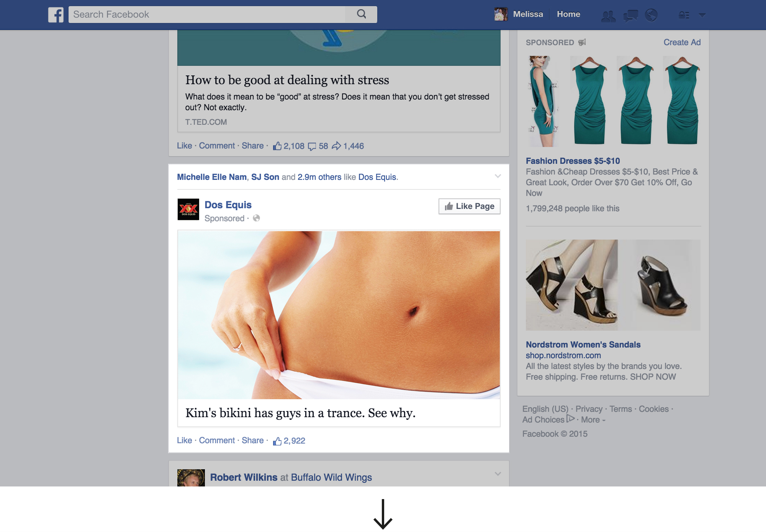Open SJ Son profile link

tap(265, 177)
